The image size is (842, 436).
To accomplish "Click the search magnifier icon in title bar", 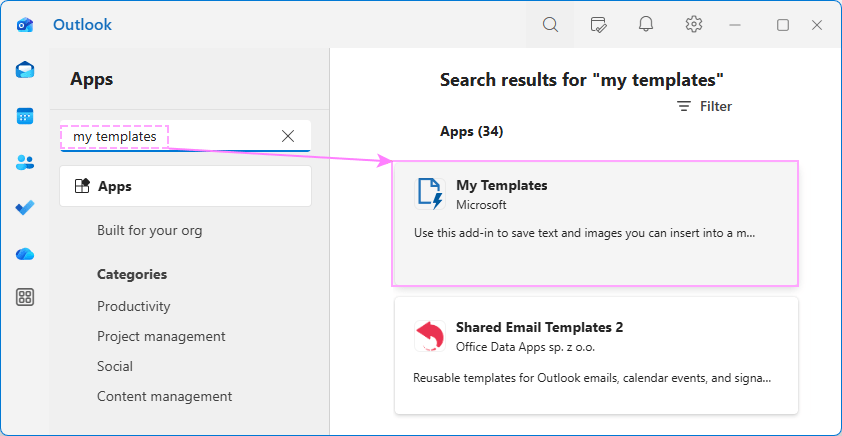I will pos(550,25).
